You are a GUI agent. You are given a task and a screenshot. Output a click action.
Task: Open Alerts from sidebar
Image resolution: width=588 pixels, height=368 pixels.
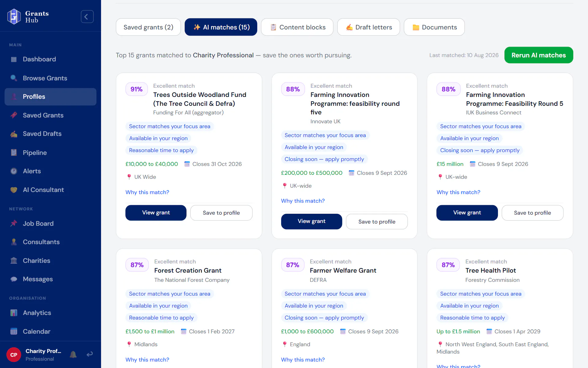pyautogui.click(x=51, y=171)
